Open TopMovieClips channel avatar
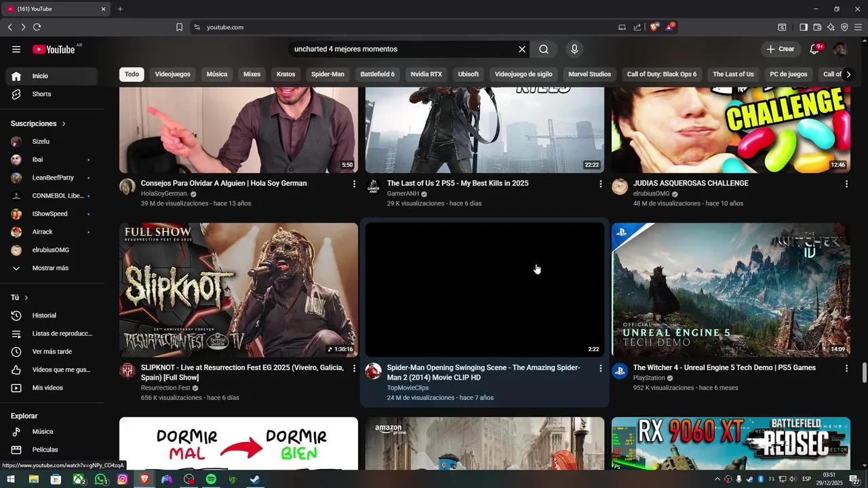The height and width of the screenshot is (488, 868). (x=374, y=371)
